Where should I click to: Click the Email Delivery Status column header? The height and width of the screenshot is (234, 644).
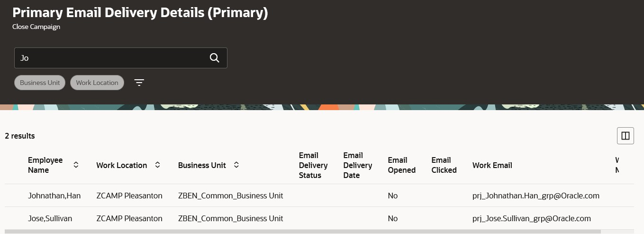pyautogui.click(x=313, y=165)
